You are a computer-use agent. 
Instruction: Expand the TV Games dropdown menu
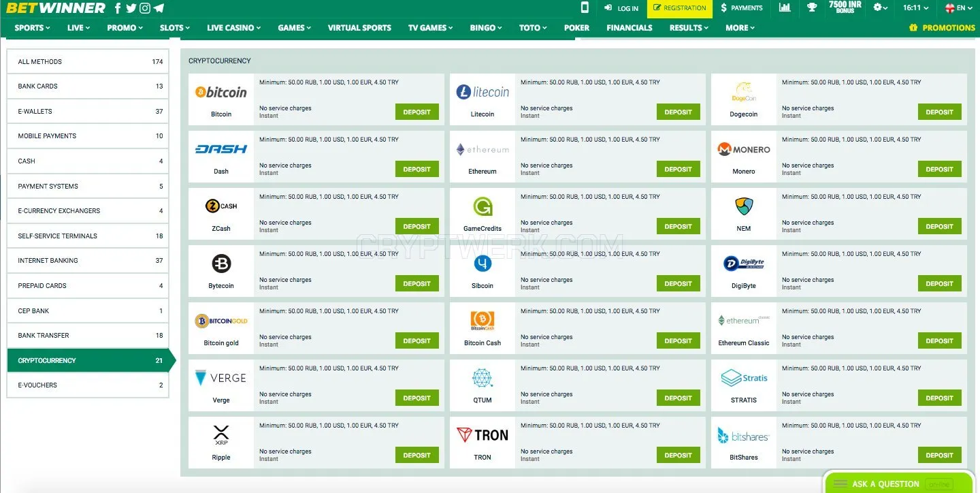[431, 28]
